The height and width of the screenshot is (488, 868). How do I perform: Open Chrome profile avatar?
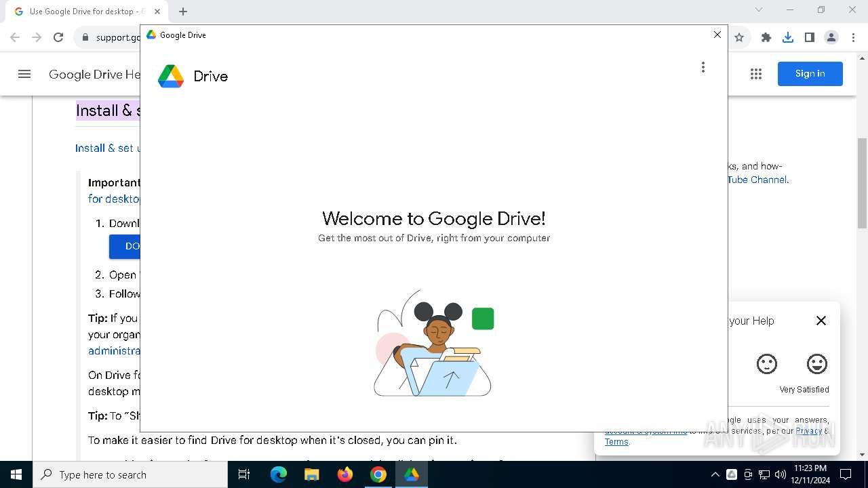pos(831,37)
